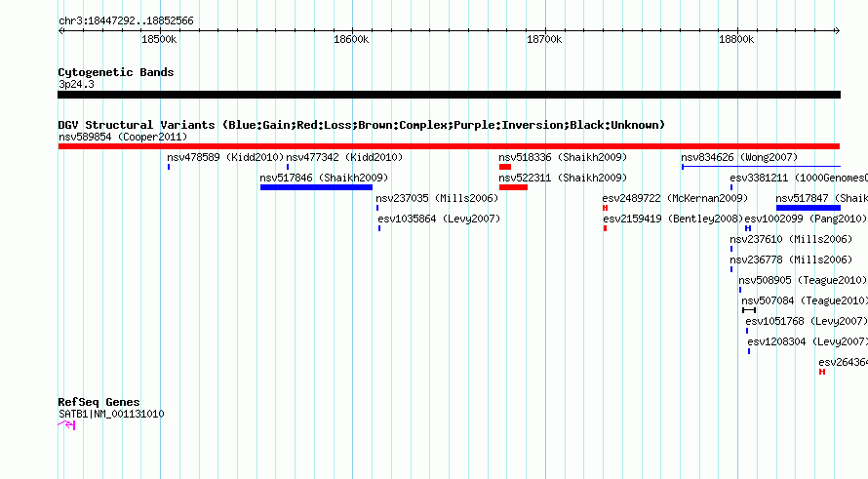Screen dimensions: 868x479
Task: Click the esv2159419 red marker
Action: pyautogui.click(x=605, y=228)
